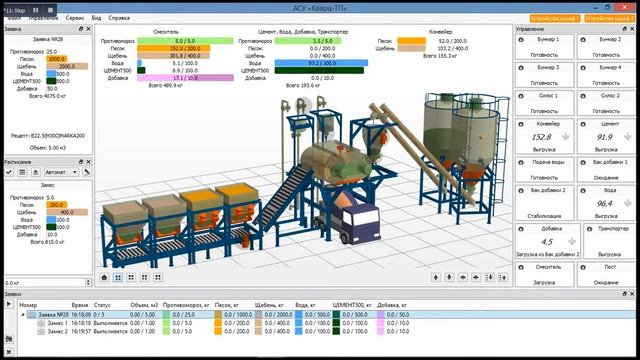Rotate camera with the up arrow button
The width and height of the screenshot is (640, 360).
point(436,278)
